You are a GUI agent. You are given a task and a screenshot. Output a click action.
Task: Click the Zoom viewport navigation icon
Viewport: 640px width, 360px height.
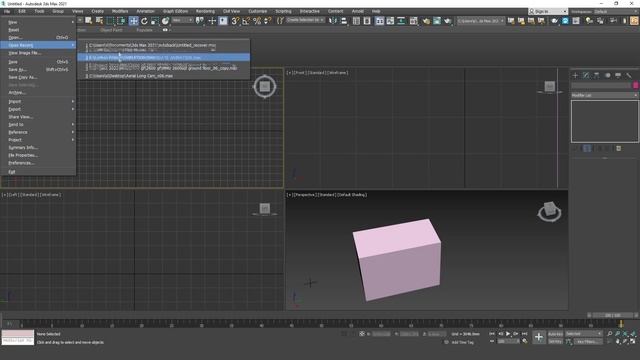[x=610, y=334]
